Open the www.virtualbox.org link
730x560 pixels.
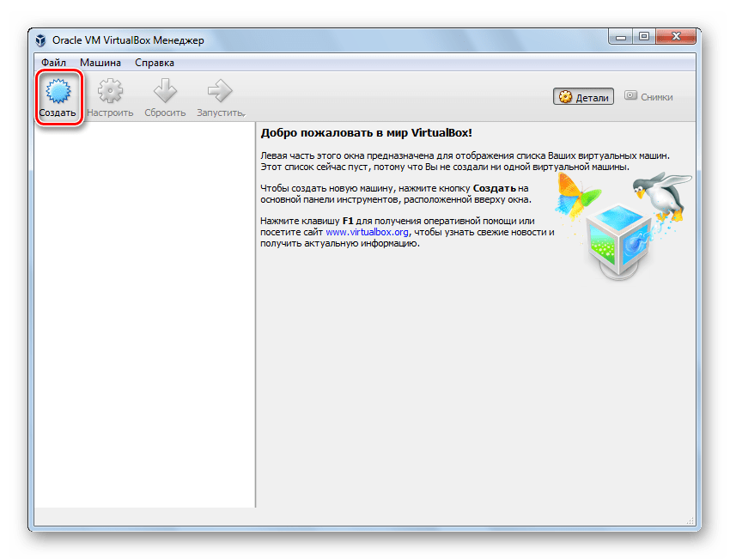point(368,232)
